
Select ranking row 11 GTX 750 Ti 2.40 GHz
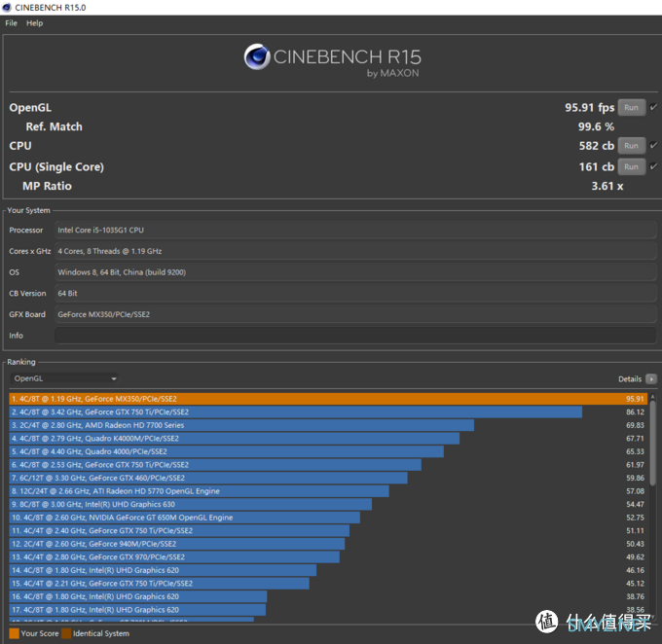point(328,530)
